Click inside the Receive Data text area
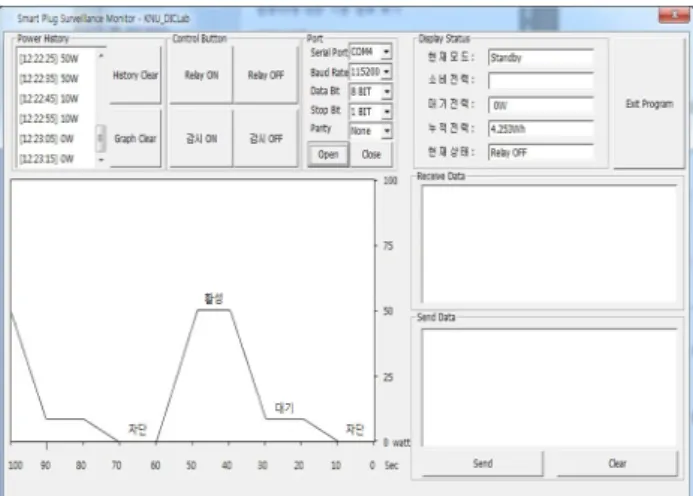The height and width of the screenshot is (496, 693). point(549,244)
